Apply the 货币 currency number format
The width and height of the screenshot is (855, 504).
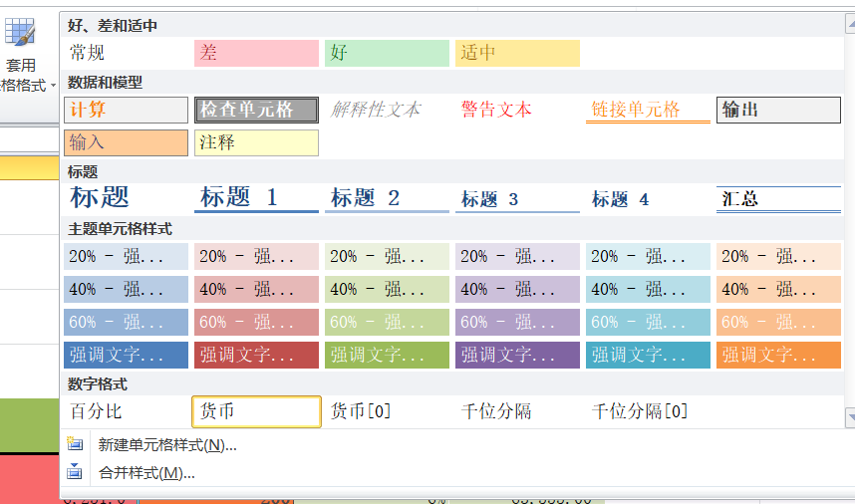pos(256,411)
